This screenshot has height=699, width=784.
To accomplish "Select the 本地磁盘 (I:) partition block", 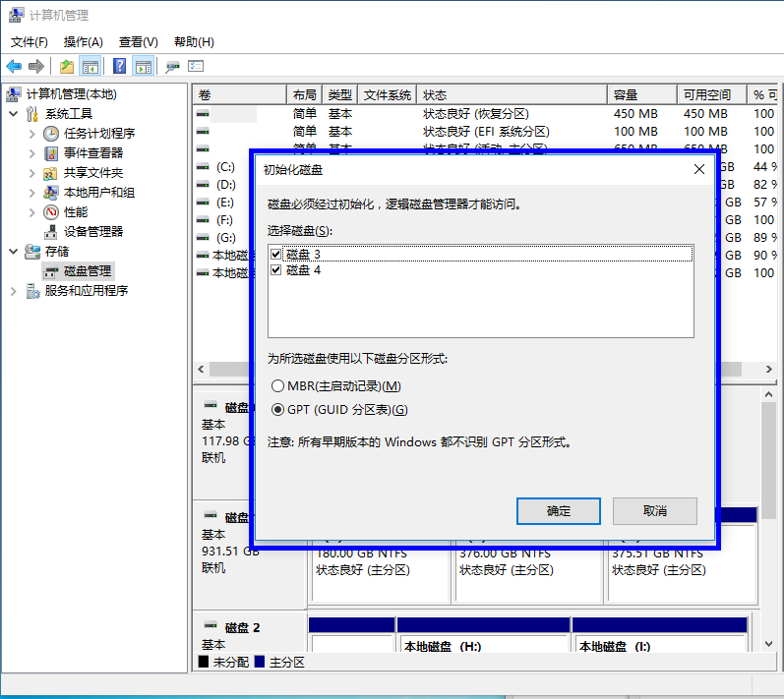I will [660, 634].
